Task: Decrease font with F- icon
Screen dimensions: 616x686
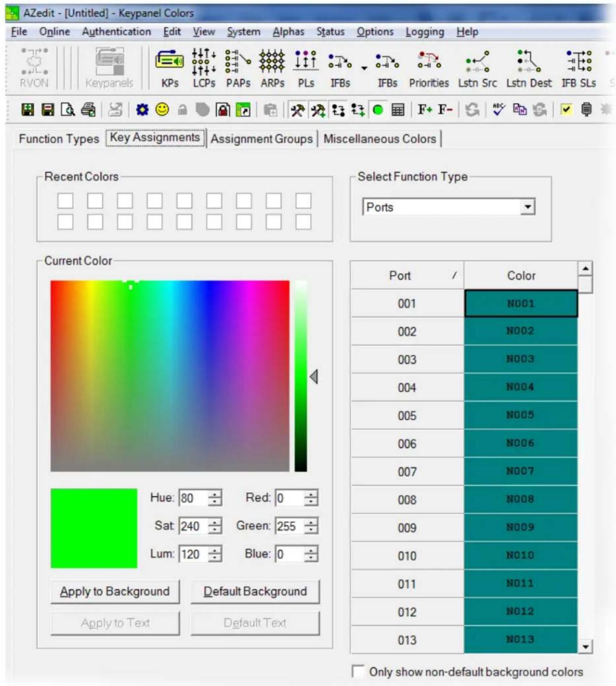Action: 445,109
